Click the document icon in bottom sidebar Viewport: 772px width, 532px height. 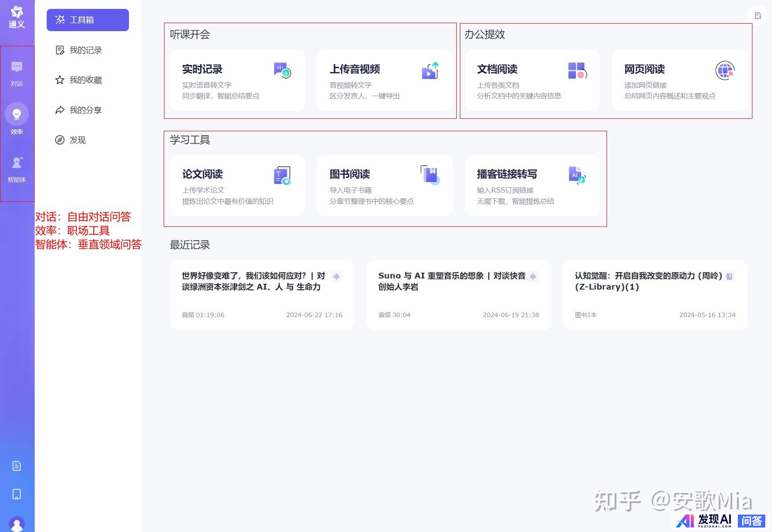[16, 466]
